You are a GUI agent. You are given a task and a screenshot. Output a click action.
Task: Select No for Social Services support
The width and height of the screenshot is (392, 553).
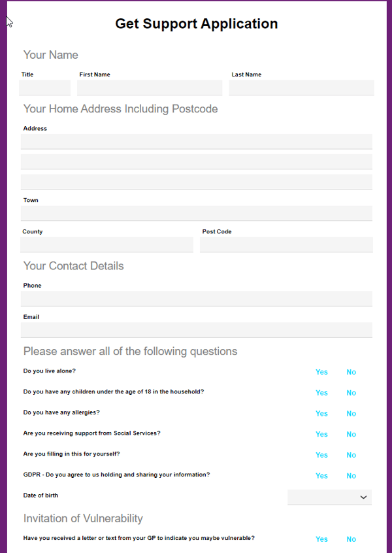pyautogui.click(x=351, y=434)
